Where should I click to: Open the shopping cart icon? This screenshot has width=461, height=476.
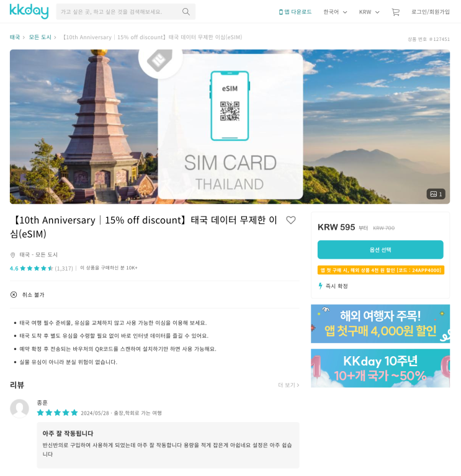(x=395, y=12)
